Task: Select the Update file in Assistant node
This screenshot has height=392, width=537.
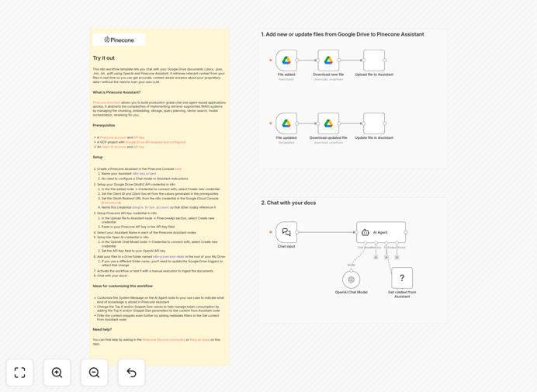Action: pos(374,123)
